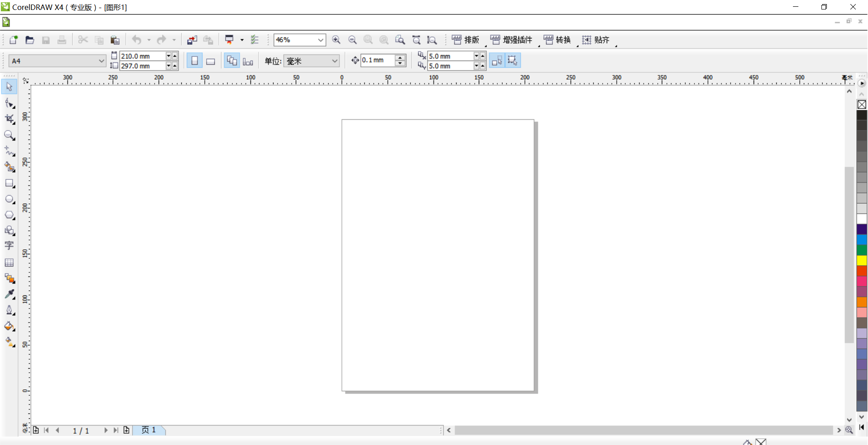
Task: Click the application launcher icon
Action: pyautogui.click(x=230, y=40)
